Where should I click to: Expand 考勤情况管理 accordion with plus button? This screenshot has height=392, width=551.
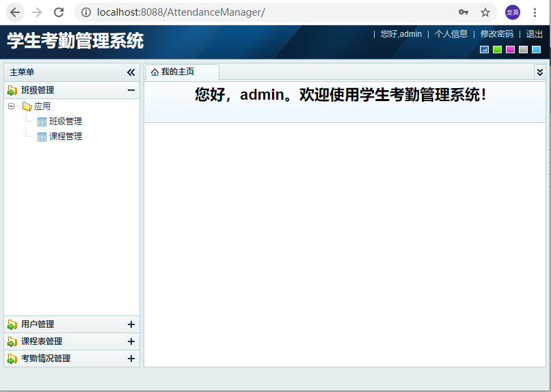(131, 359)
